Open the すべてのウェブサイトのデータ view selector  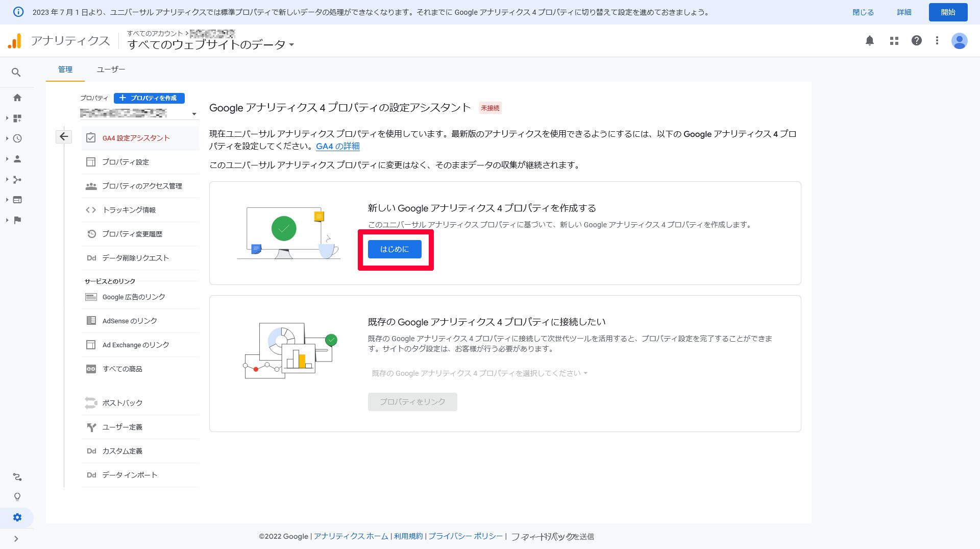[211, 45]
